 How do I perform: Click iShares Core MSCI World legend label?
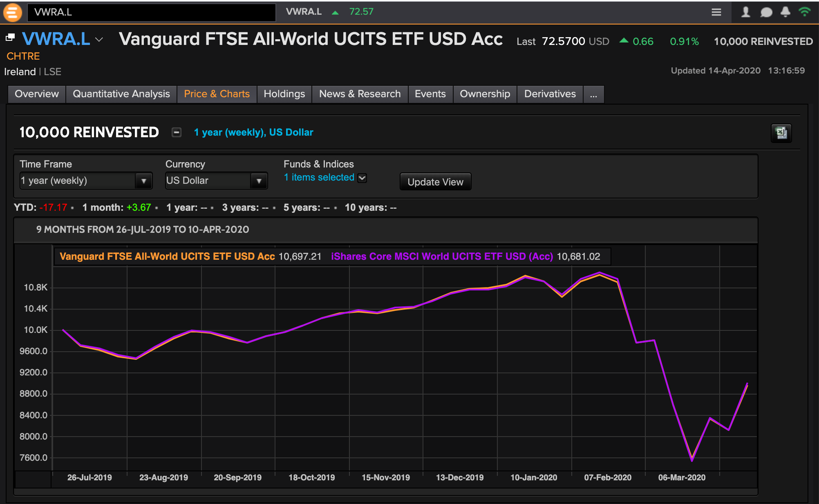pyautogui.click(x=442, y=256)
